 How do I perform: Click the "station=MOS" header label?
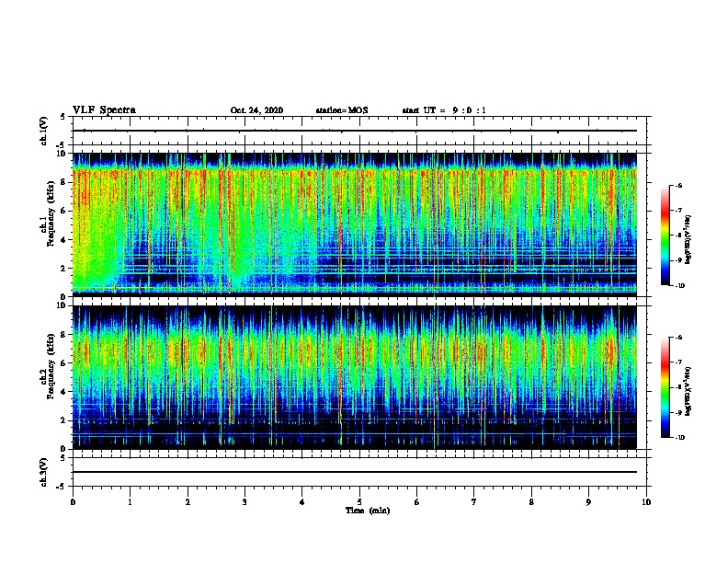coord(342,110)
